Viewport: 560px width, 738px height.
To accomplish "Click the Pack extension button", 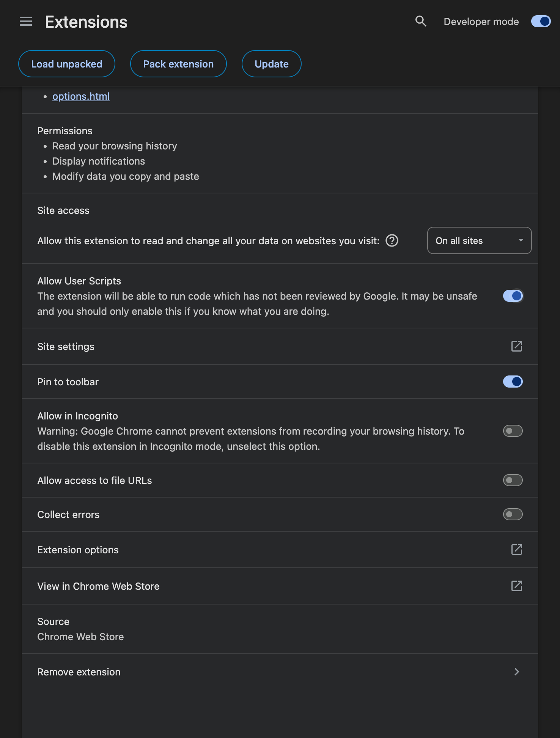I will click(178, 64).
